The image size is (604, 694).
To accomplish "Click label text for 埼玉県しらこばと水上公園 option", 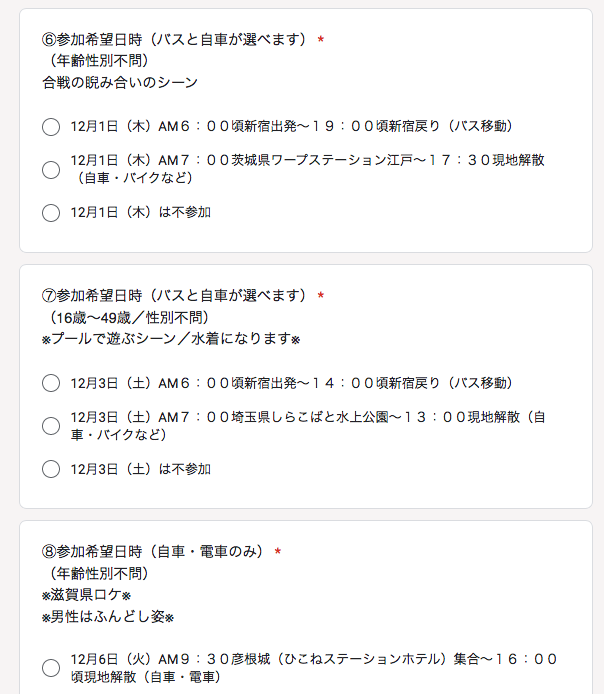I will tap(307, 425).
